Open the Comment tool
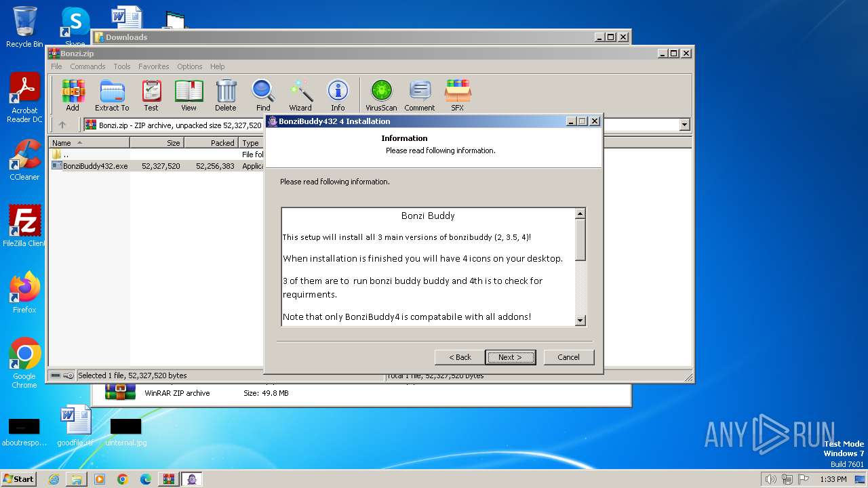Viewport: 868px width, 488px height. pyautogui.click(x=420, y=95)
